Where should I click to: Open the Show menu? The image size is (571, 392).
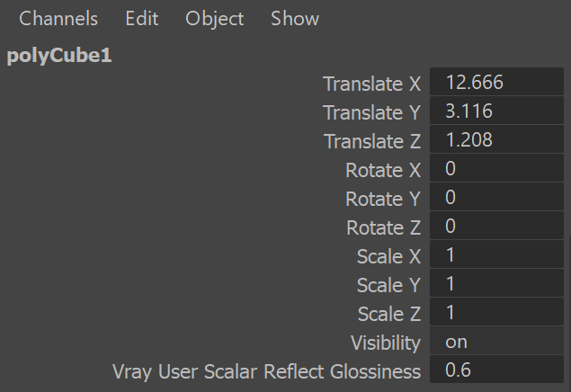click(295, 18)
